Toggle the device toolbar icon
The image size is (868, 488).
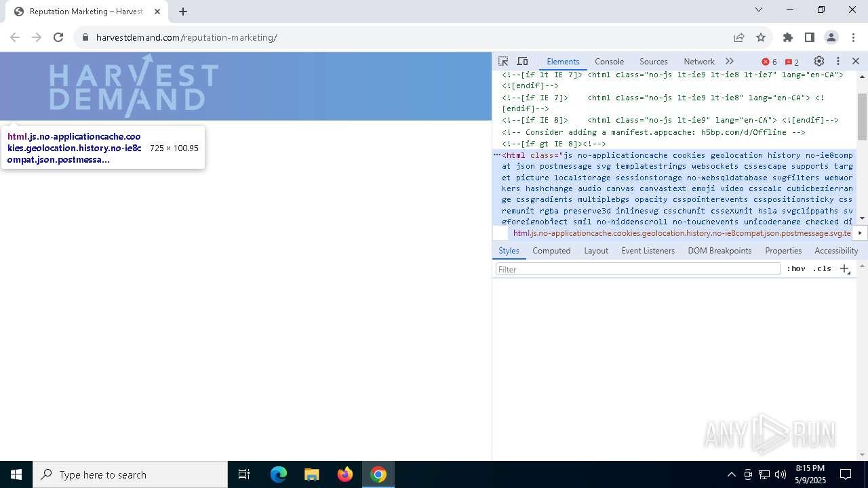click(x=522, y=61)
